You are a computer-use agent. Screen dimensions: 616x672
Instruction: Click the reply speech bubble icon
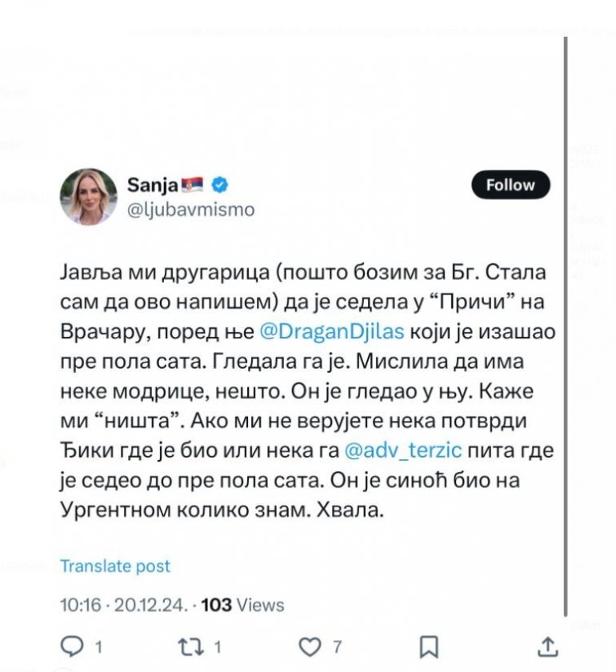[71, 646]
